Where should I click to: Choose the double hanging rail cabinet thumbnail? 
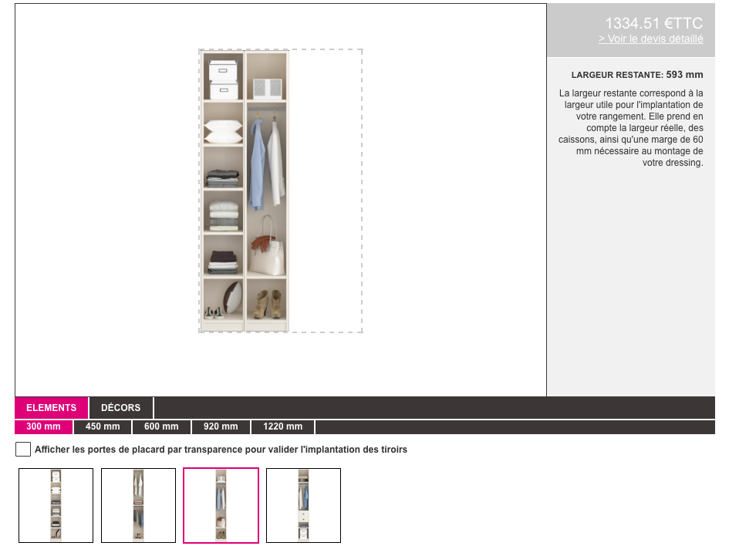coord(138,505)
